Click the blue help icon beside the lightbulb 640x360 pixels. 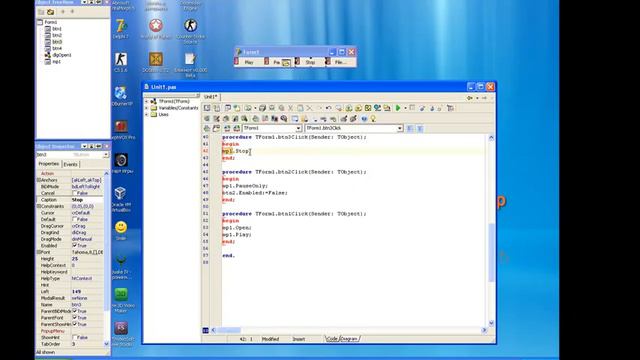[364, 119]
